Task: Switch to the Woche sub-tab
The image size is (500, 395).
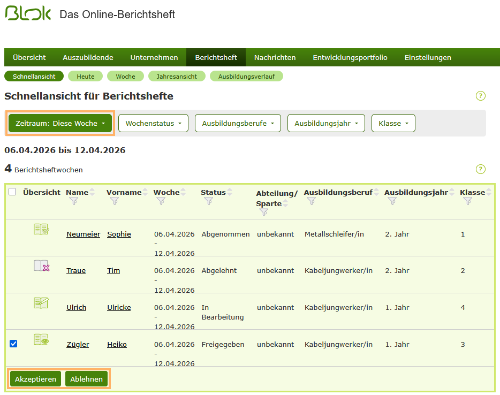Action: click(125, 76)
